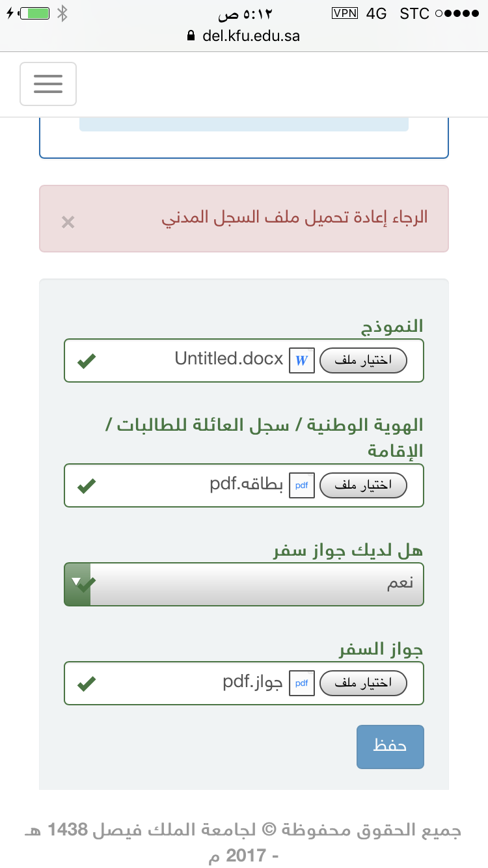Choose file for الهوية الوطنية upload
Viewport: 488px width, 868px height.
tap(364, 485)
